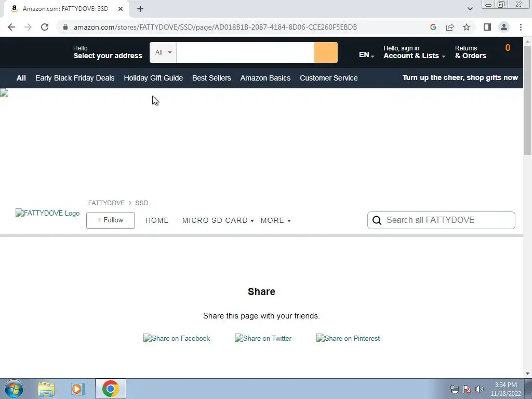Click the browser forward arrow
Image resolution: width=532 pixels, height=399 pixels.
point(28,27)
